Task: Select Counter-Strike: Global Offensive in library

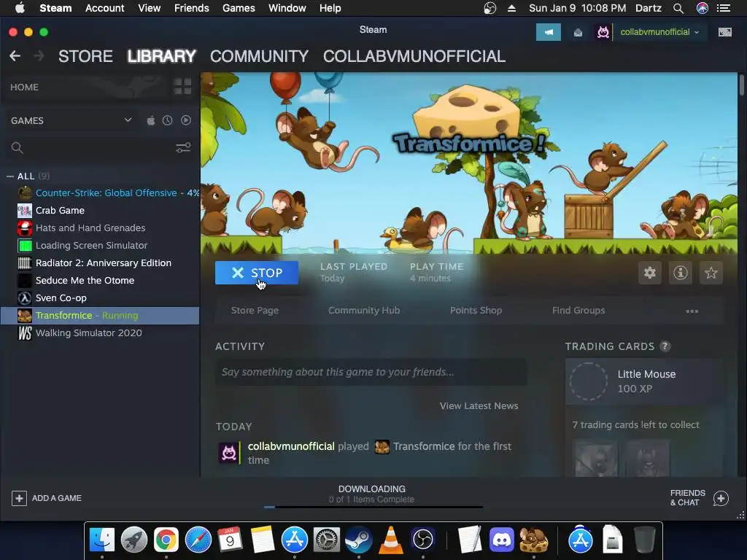Action: pyautogui.click(x=100, y=192)
